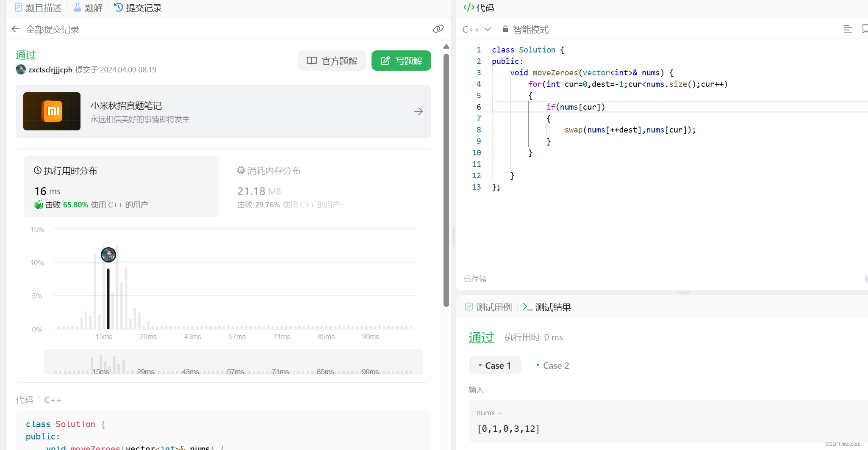Image resolution: width=868 pixels, height=450 pixels.
Task: Click the for loop line in editor
Action: [628, 84]
